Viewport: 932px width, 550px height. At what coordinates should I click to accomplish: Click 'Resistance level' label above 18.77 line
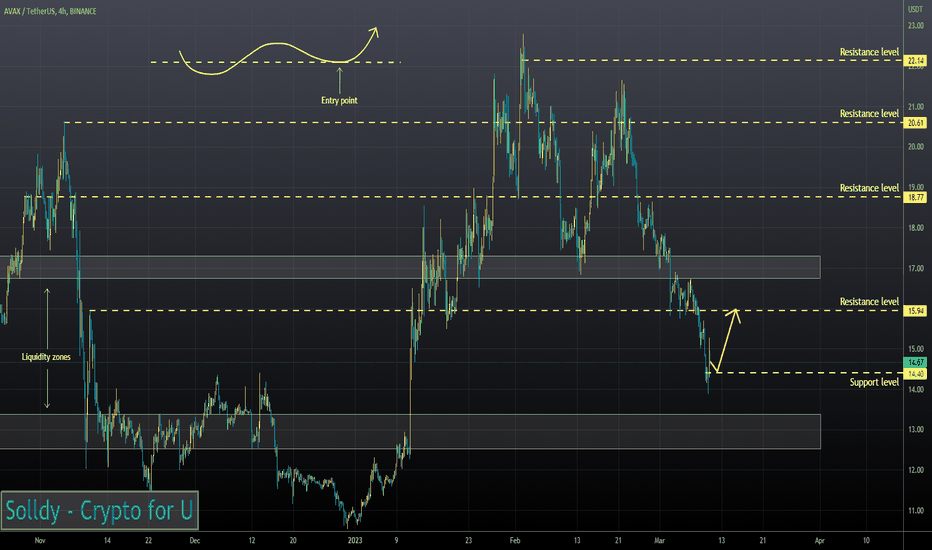pos(869,188)
